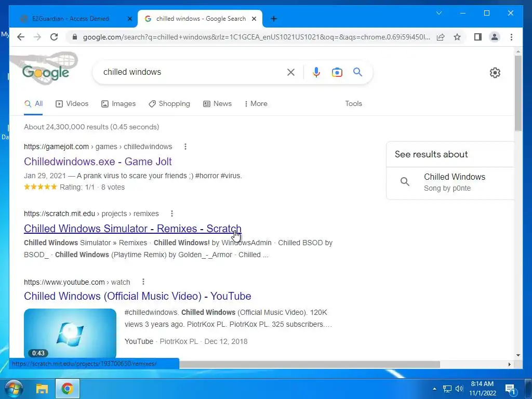This screenshot has width=532, height=399.
Task: Open the Chrome profile avatar
Action: tap(495, 37)
